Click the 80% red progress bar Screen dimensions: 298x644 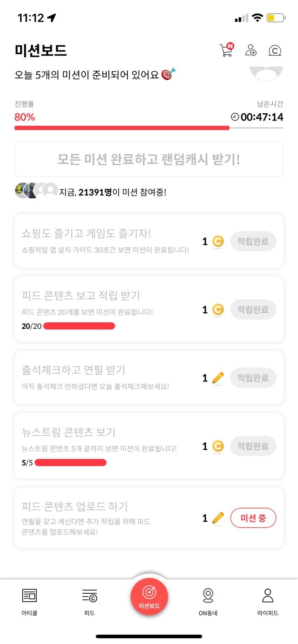[x=122, y=128]
